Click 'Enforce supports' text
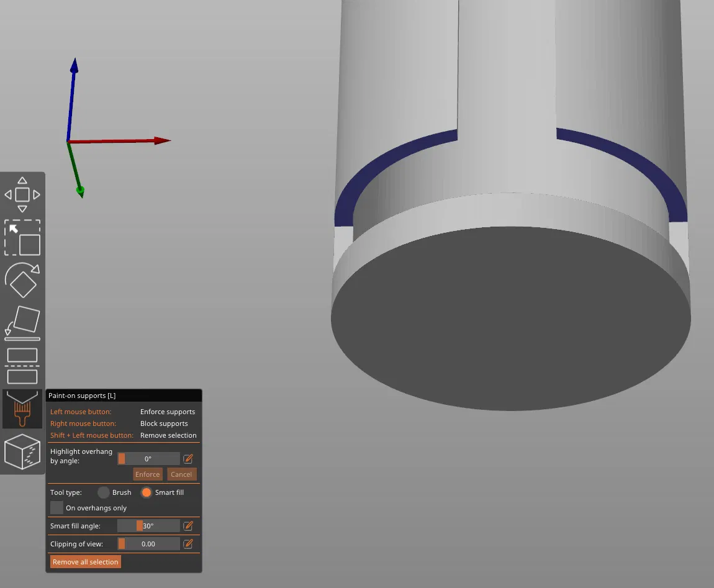714x588 pixels. click(168, 412)
